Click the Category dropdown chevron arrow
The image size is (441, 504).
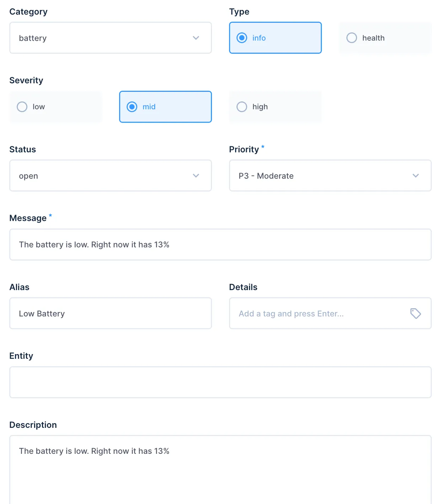coord(196,38)
